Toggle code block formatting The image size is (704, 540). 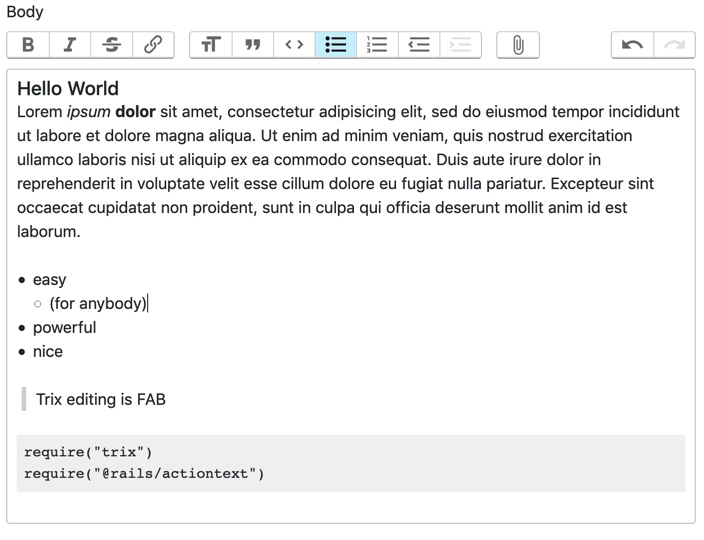point(294,45)
